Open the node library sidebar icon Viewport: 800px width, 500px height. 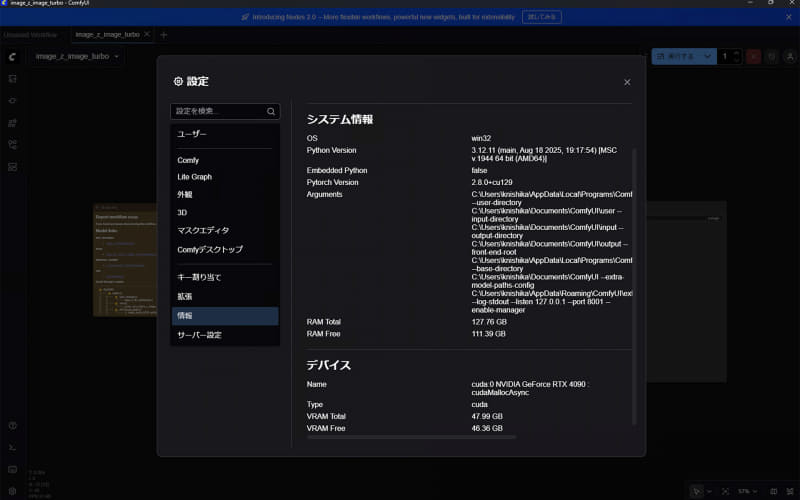click(x=13, y=101)
